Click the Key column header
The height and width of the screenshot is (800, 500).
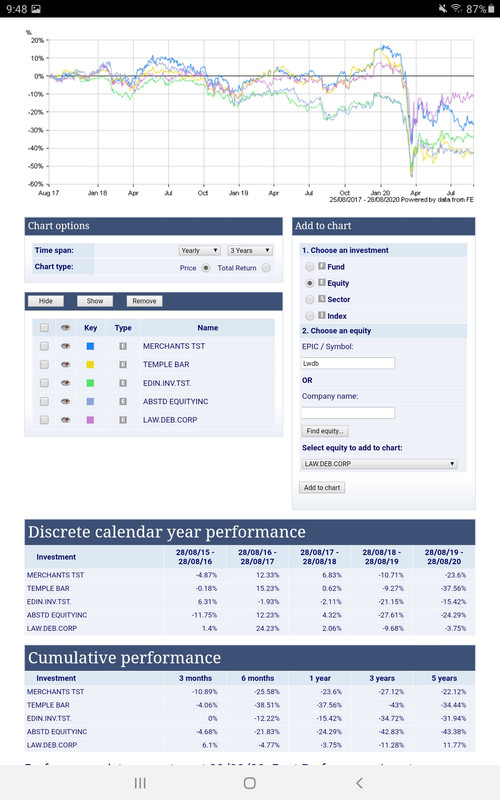point(90,328)
